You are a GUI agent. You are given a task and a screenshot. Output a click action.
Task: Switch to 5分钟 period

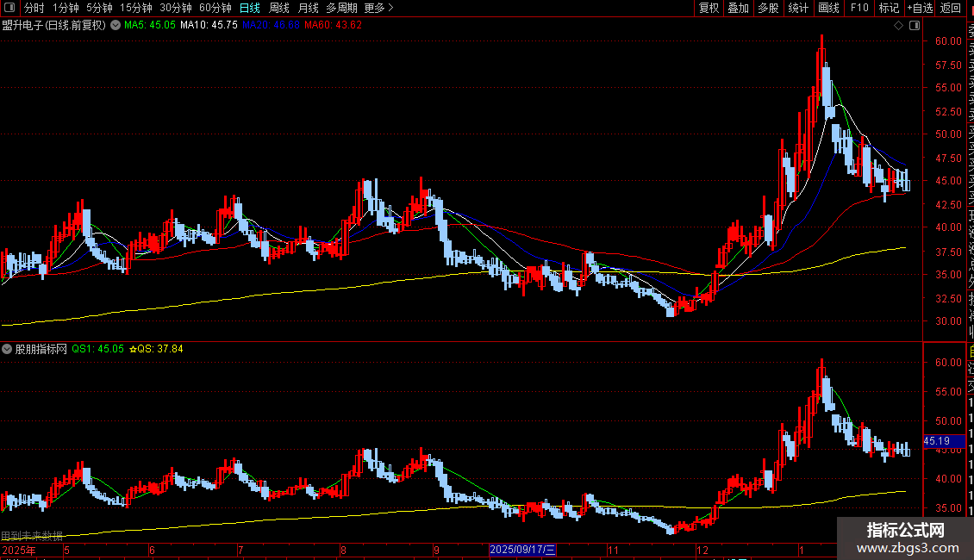point(99,8)
